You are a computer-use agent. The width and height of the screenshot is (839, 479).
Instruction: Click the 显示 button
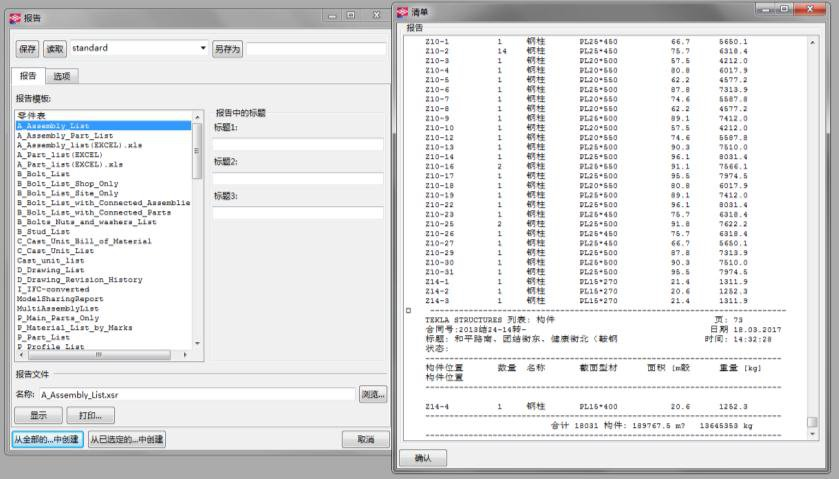[x=38, y=415]
